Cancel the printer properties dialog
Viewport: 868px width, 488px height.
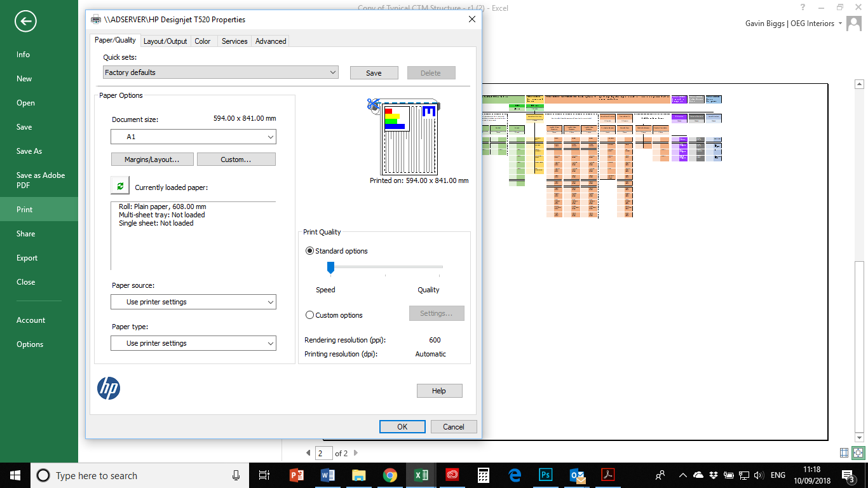pos(454,427)
